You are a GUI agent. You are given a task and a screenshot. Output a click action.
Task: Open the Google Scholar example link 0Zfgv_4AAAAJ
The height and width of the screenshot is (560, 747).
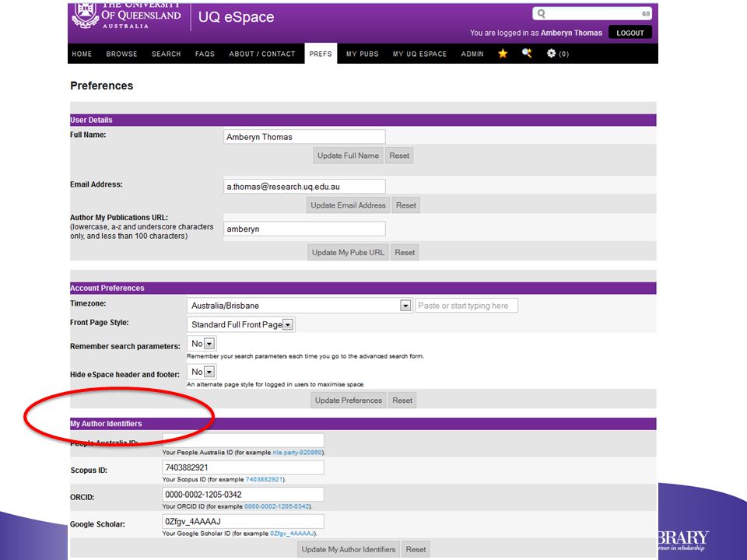293,534
